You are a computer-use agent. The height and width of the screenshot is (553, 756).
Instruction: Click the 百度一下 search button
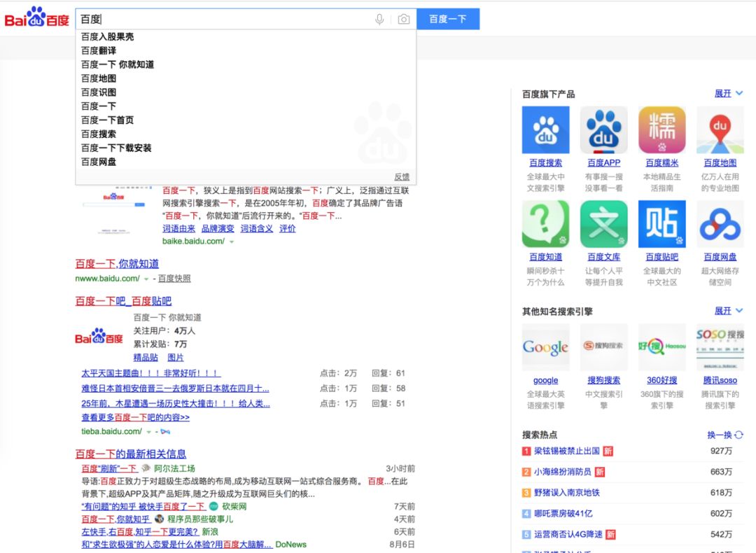pyautogui.click(x=448, y=20)
